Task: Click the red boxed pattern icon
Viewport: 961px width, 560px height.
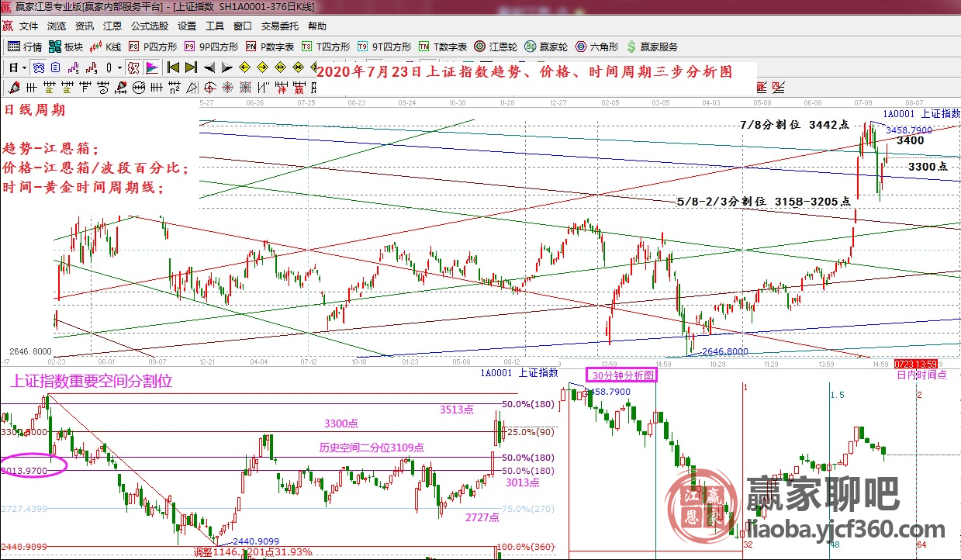Action: tap(133, 67)
